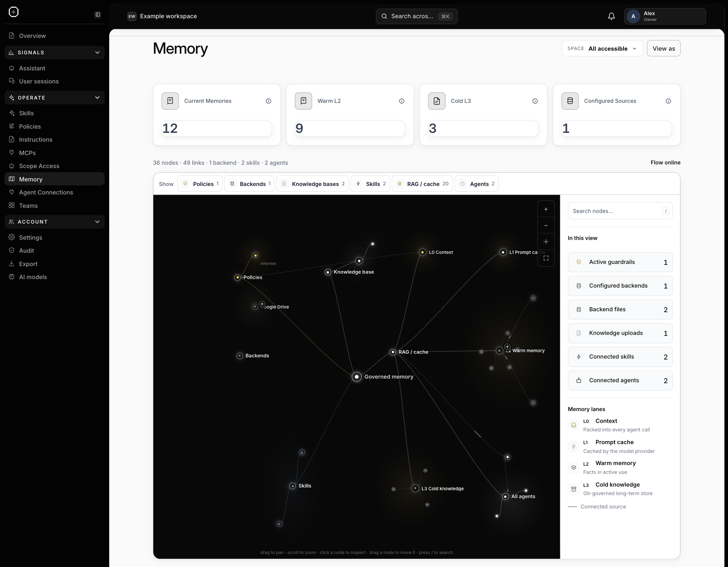
Task: Select the Governed memory graph node
Action: [x=357, y=377]
